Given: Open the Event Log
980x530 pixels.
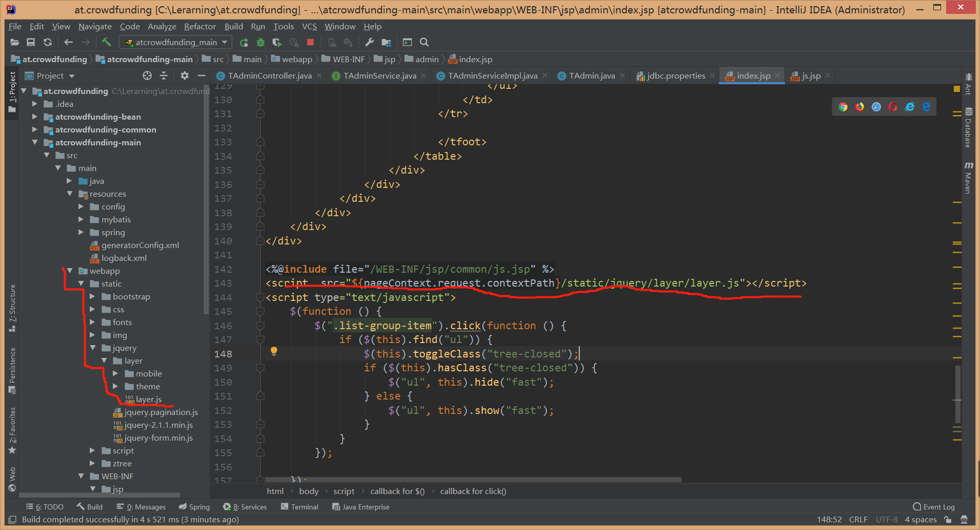Looking at the screenshot, I should [934, 507].
